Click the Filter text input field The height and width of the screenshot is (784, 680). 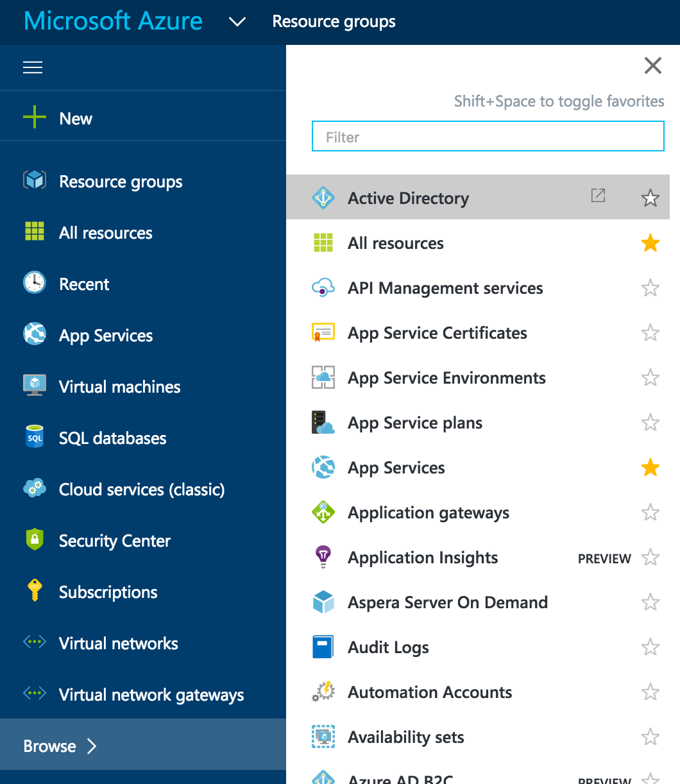488,137
